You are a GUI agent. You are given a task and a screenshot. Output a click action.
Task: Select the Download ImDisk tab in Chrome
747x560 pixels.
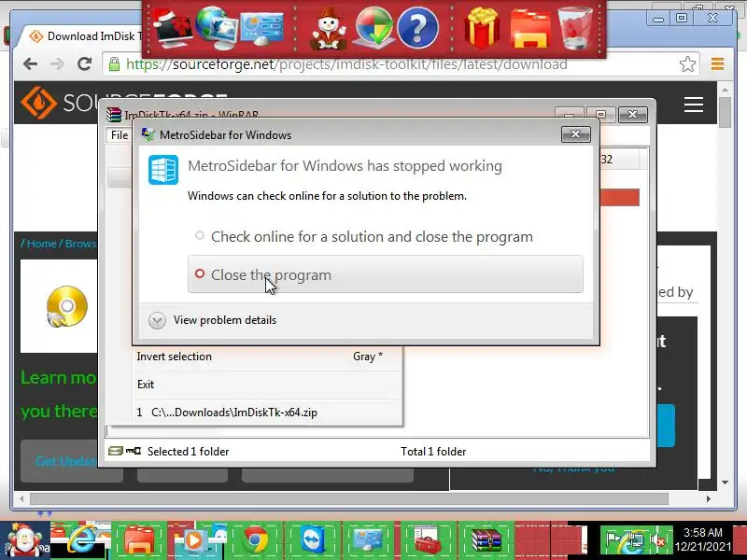tap(86, 36)
